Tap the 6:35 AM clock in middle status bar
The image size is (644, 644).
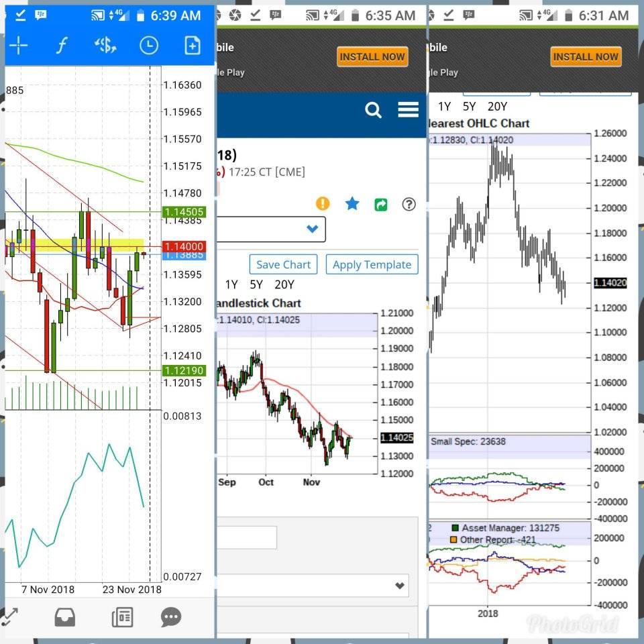[x=390, y=15]
